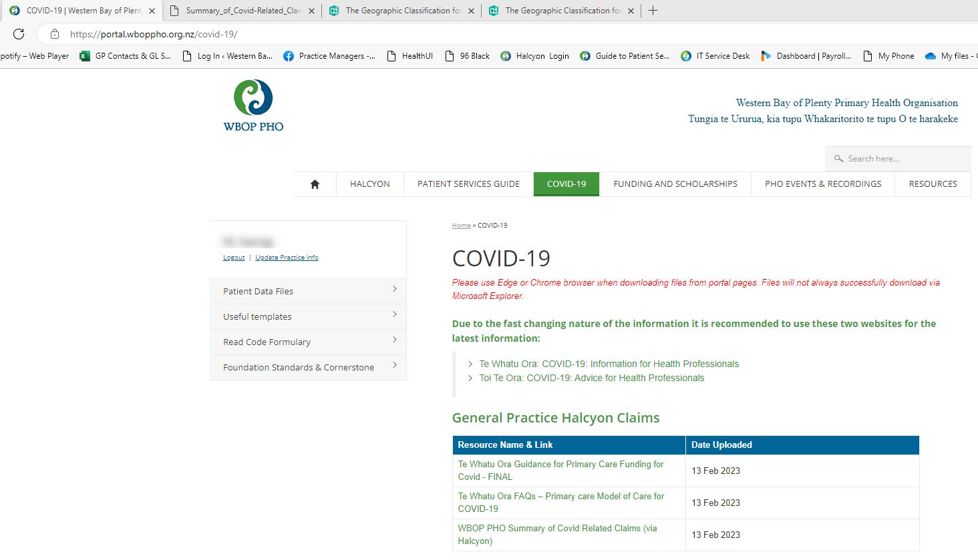This screenshot has height=560, width=978.
Task: Click the browser reload icon
Action: pos(19,34)
